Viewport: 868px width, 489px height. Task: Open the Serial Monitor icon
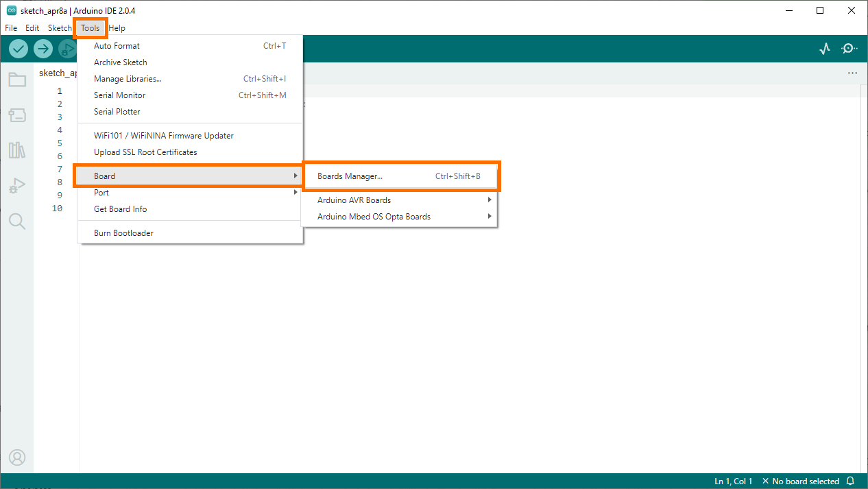[x=849, y=49]
